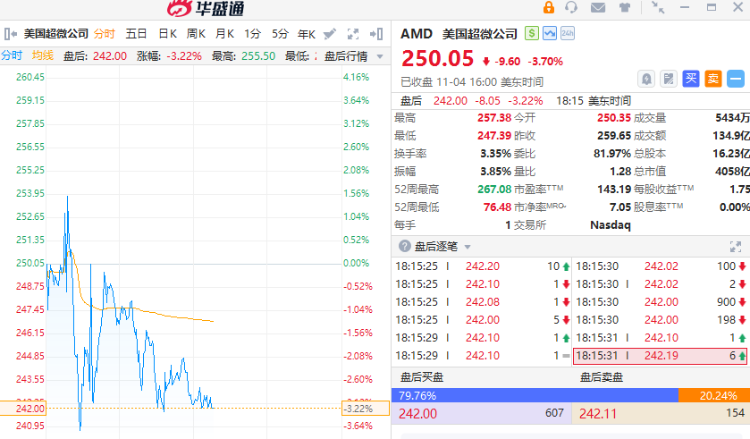
Task: Expand the chart to fullscreen
Action: pyautogui.click(x=353, y=34)
